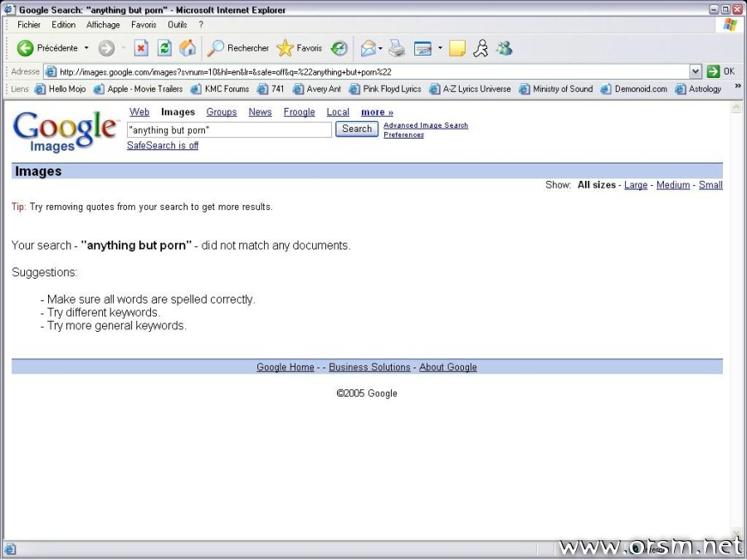Open the Ministry of Sound bookmark

coord(556,89)
